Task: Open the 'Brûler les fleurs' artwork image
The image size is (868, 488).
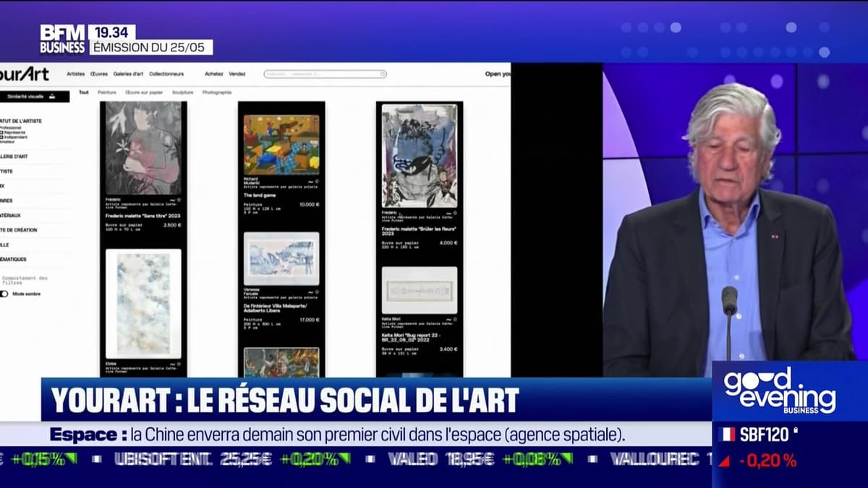Action: click(420, 155)
